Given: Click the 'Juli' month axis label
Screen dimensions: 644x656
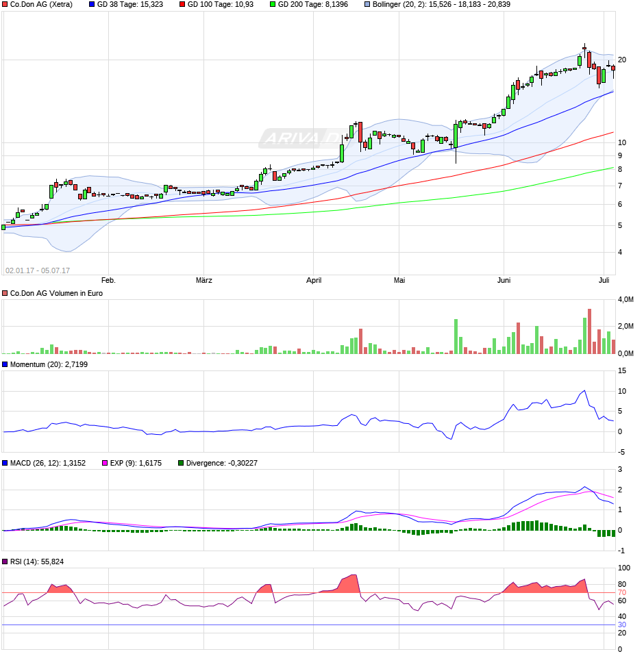Looking at the screenshot, I should (604, 280).
